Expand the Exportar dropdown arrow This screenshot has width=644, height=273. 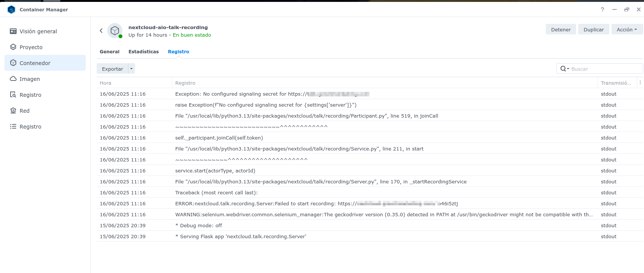(x=131, y=69)
